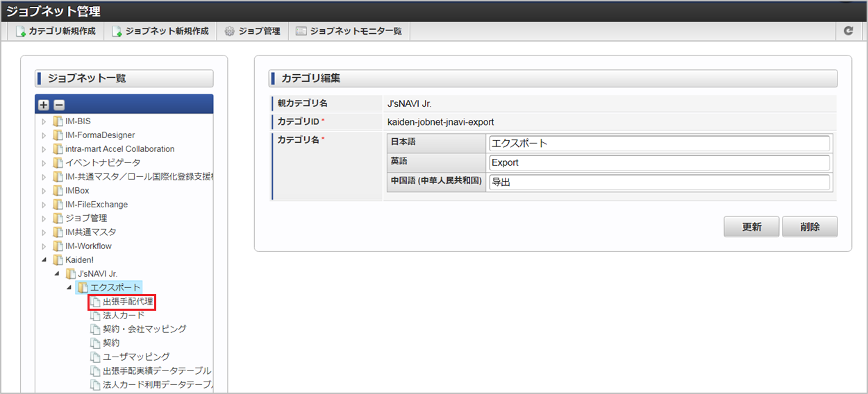This screenshot has width=868, height=394.
Task: Click folder icon beside ジョブ管理 tree node
Action: (x=58, y=219)
